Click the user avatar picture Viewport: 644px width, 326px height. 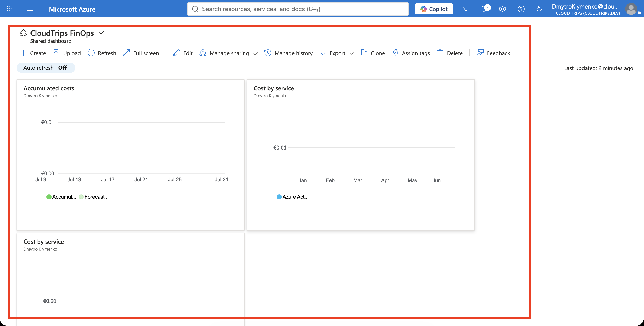coord(631,9)
